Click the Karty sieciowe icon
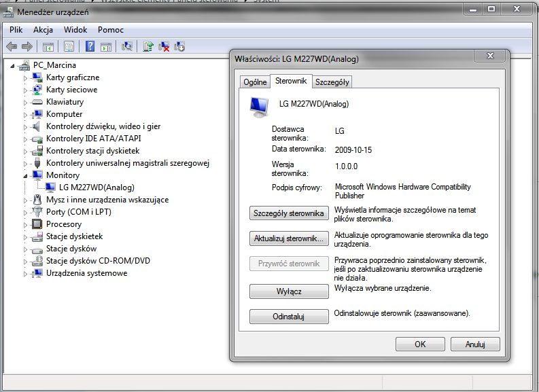 [x=37, y=90]
